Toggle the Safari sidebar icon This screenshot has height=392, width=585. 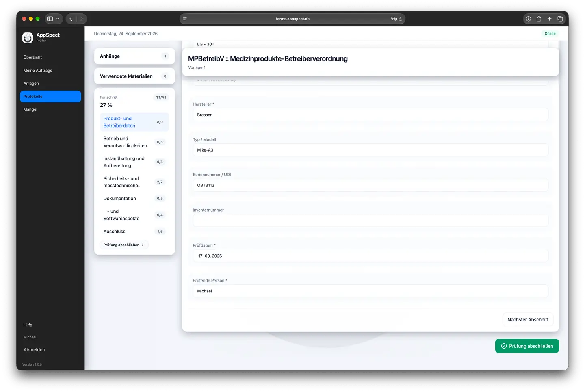50,19
